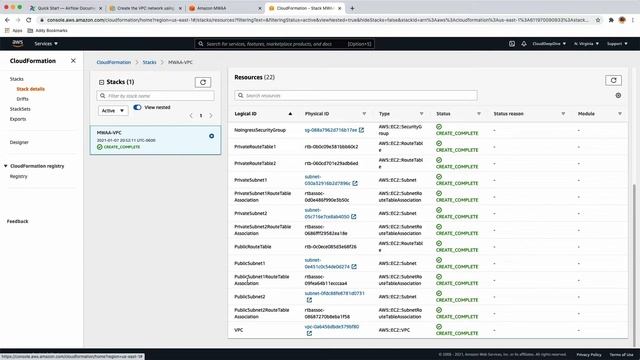Open the Services menu
Viewport: 640px width, 360px height.
pos(46,44)
